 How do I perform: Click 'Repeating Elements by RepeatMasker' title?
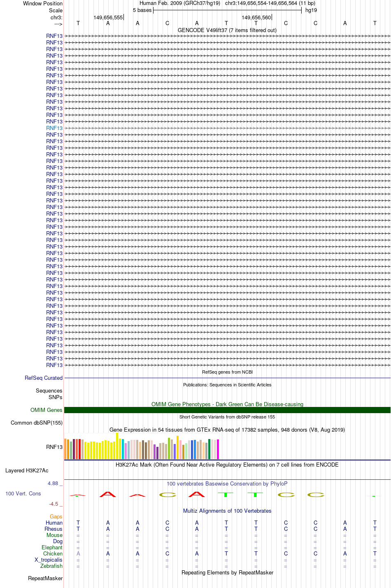click(227, 572)
